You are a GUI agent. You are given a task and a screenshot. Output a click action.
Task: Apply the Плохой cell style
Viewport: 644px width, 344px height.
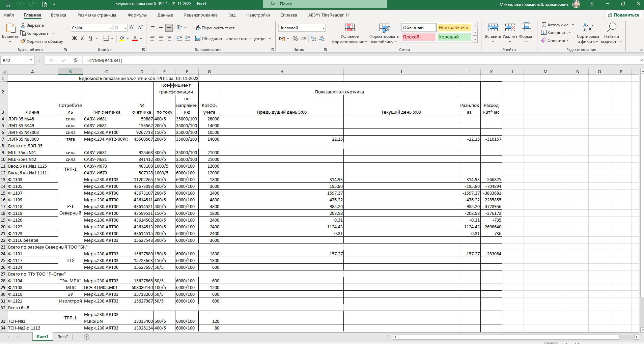point(418,37)
